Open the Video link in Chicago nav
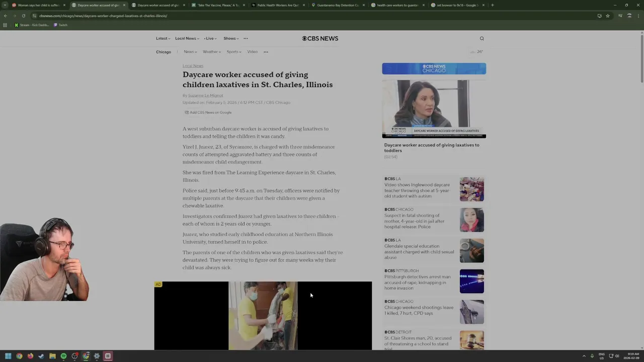Image resolution: width=644 pixels, height=362 pixels. click(x=253, y=52)
